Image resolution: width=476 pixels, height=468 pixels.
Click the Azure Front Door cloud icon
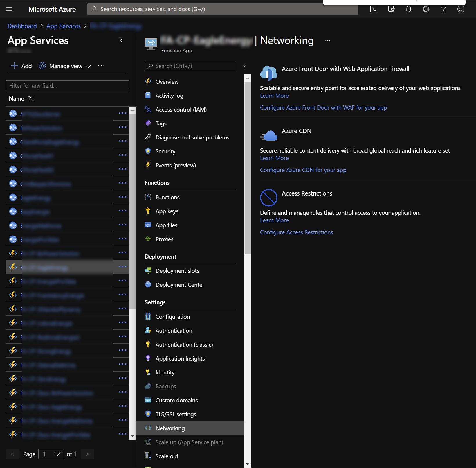point(269,73)
